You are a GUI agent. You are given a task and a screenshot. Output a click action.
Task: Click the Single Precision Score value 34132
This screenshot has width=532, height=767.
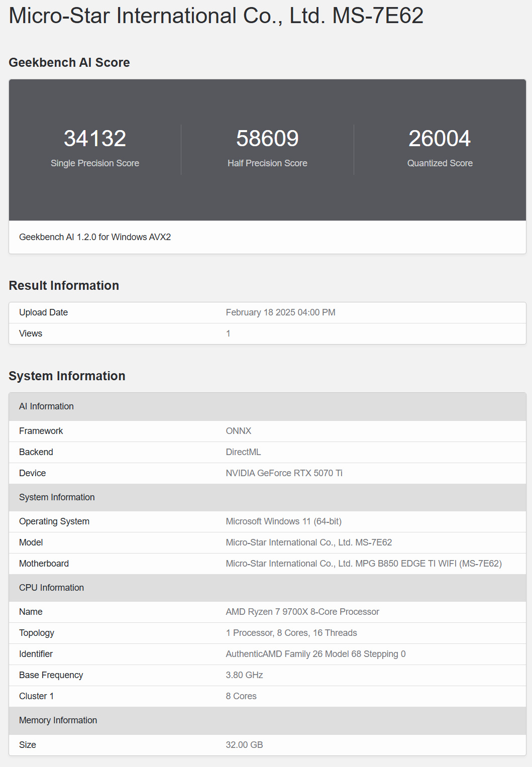coord(95,139)
